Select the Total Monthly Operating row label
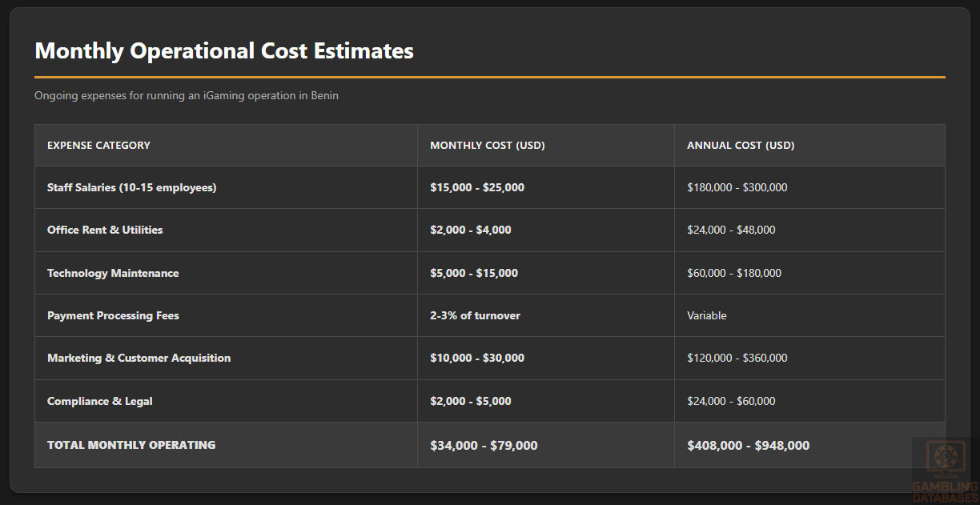 coord(131,445)
